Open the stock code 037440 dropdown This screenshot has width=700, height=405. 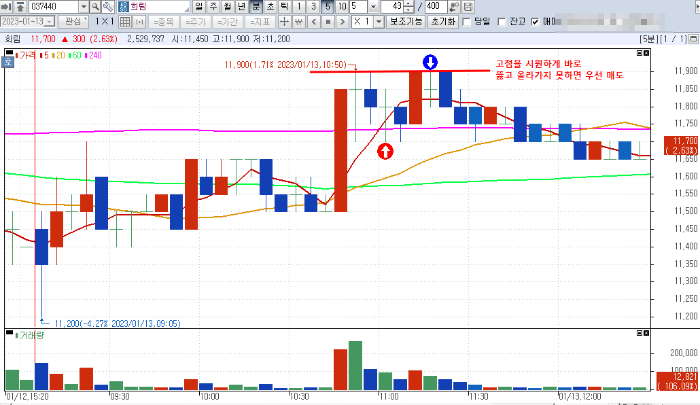coord(84,7)
